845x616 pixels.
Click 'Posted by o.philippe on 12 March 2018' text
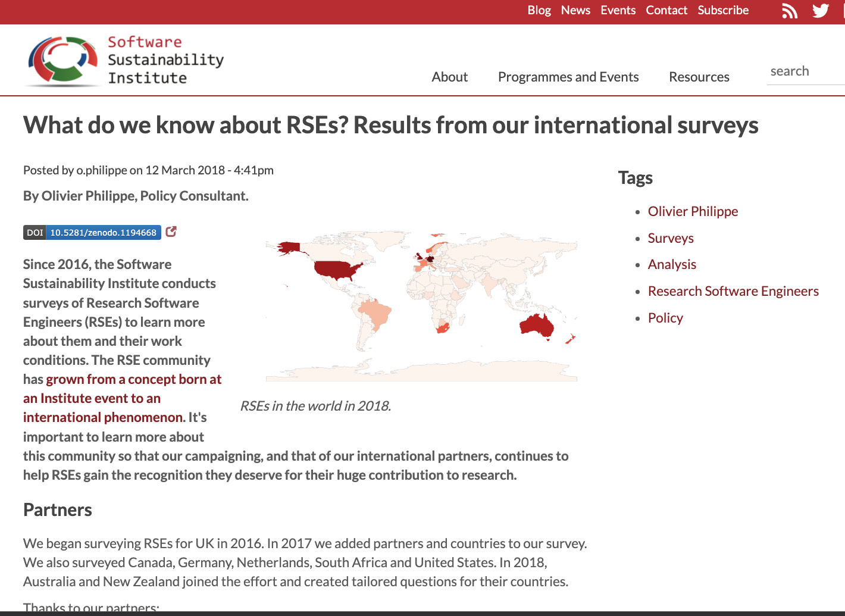(x=124, y=170)
